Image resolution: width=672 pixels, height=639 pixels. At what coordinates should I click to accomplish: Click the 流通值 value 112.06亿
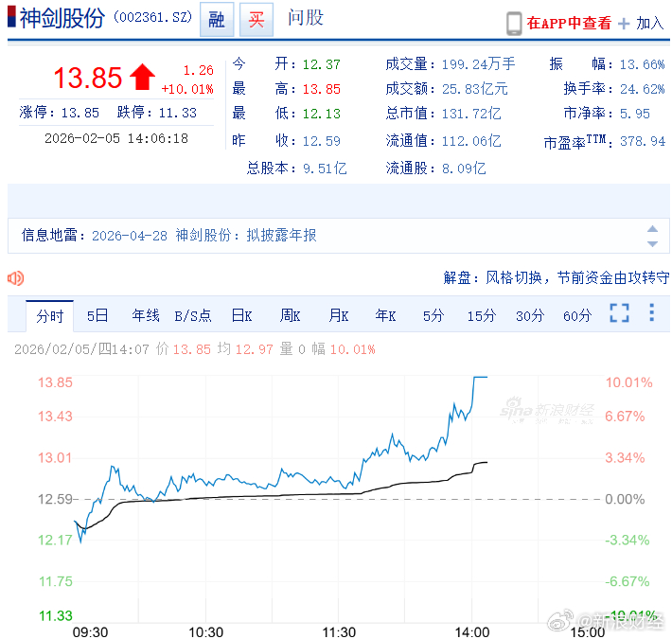[471, 141]
